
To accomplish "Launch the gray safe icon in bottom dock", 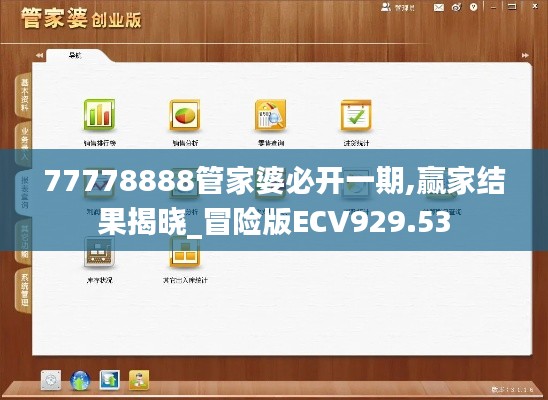I will [x=51, y=380].
